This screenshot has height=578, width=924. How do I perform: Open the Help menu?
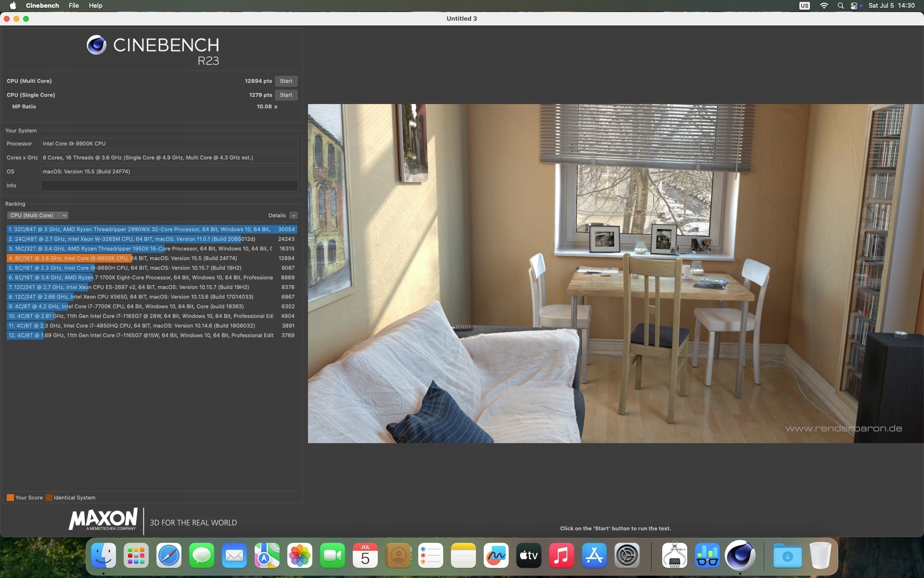pyautogui.click(x=95, y=5)
